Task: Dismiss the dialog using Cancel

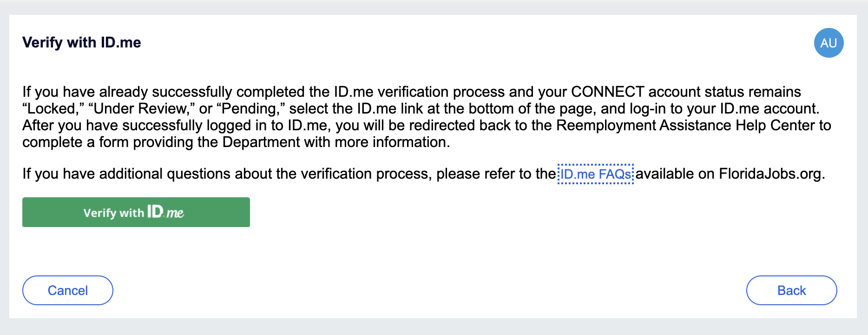Action: coord(67,290)
